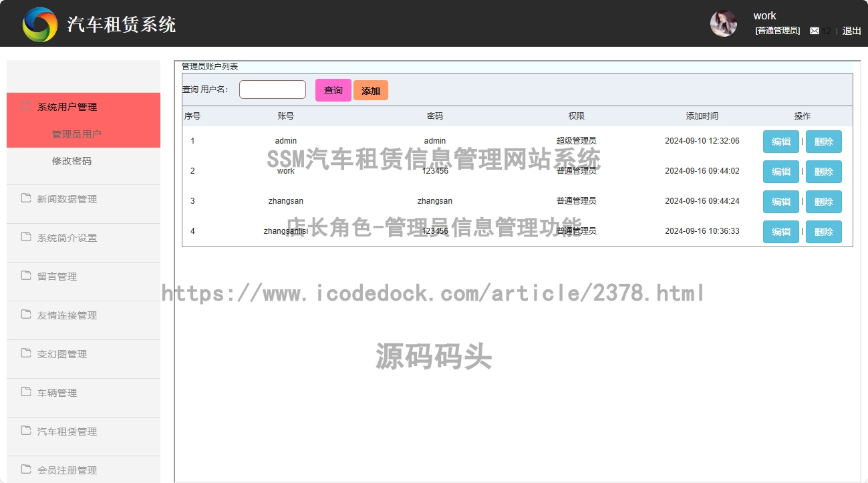Edit the zhangsan account row

point(781,202)
